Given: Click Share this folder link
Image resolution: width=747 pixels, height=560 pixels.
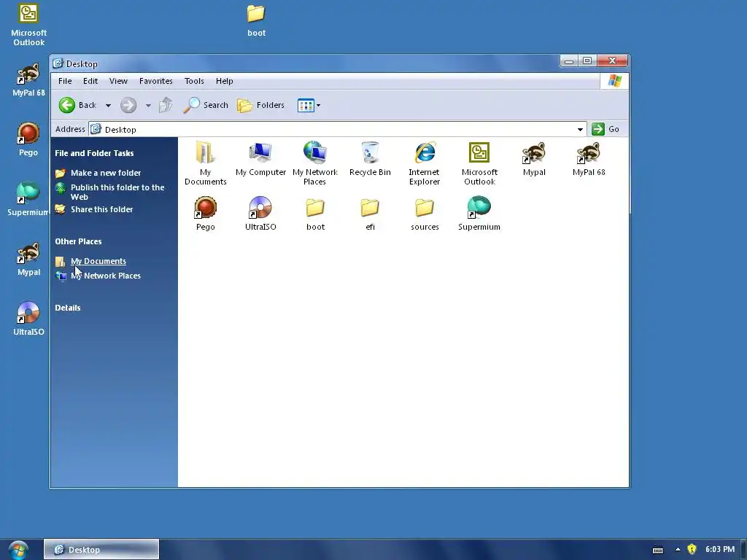Looking at the screenshot, I should click(101, 209).
